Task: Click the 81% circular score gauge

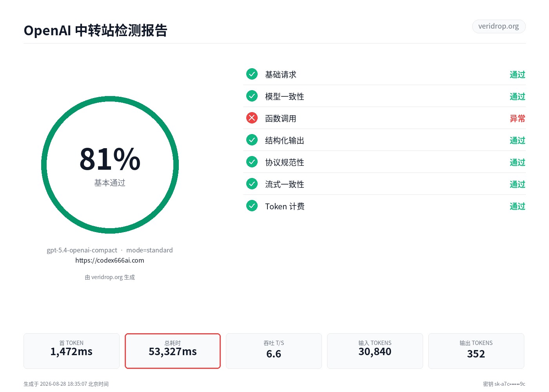Action: tap(110, 165)
